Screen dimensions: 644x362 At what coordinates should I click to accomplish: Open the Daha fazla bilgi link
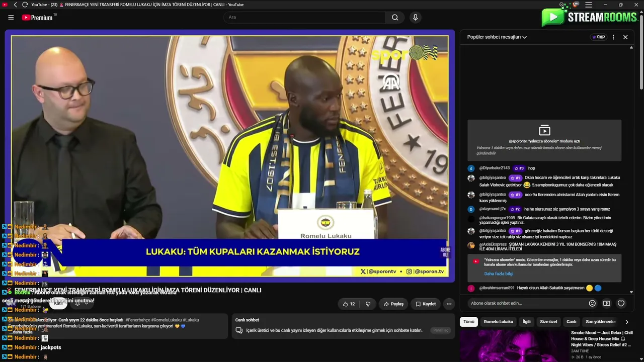pos(499,274)
